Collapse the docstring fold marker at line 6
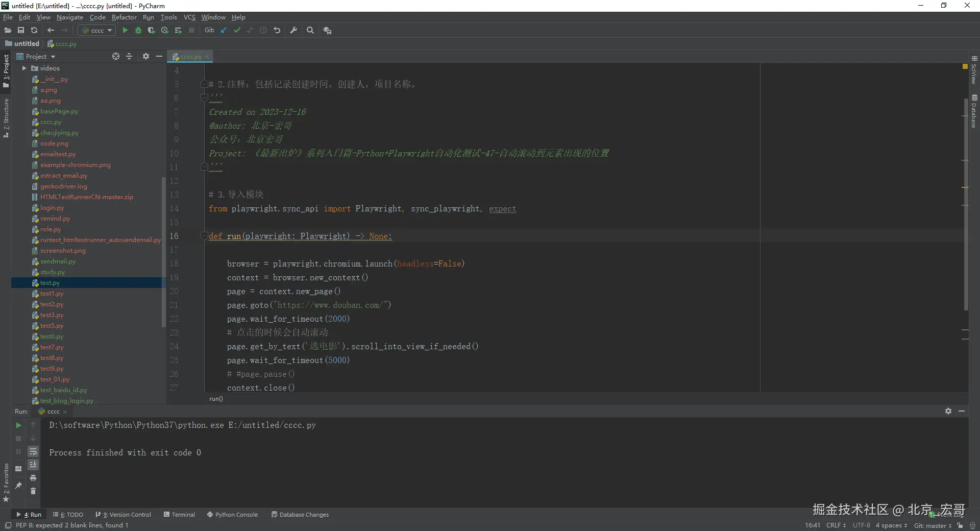 (204, 97)
